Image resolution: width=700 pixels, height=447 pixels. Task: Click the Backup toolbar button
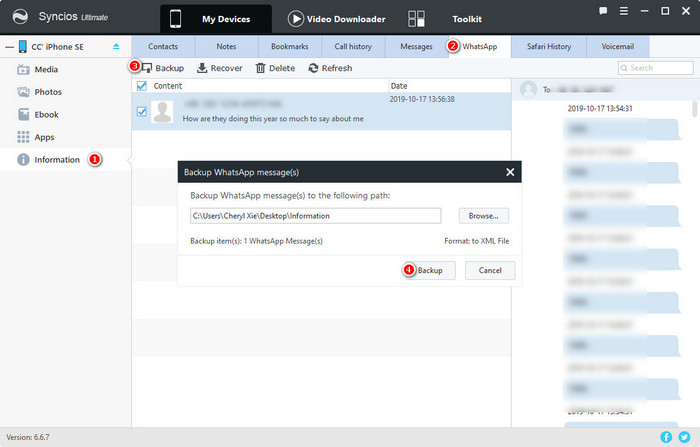(x=163, y=68)
